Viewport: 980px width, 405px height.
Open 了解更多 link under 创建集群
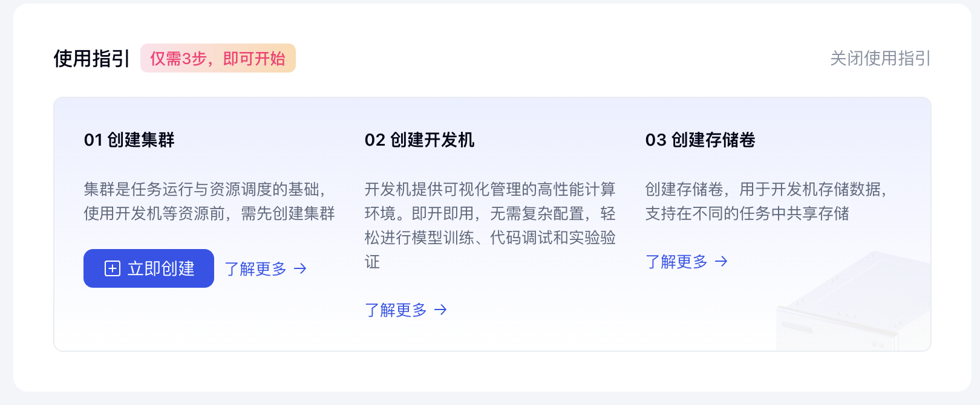255,268
